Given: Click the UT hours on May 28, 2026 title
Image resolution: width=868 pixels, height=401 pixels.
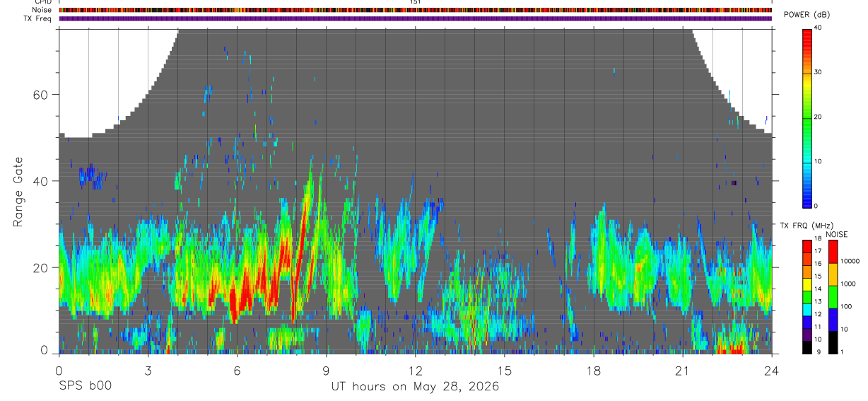Looking at the screenshot, I should coord(415,387).
